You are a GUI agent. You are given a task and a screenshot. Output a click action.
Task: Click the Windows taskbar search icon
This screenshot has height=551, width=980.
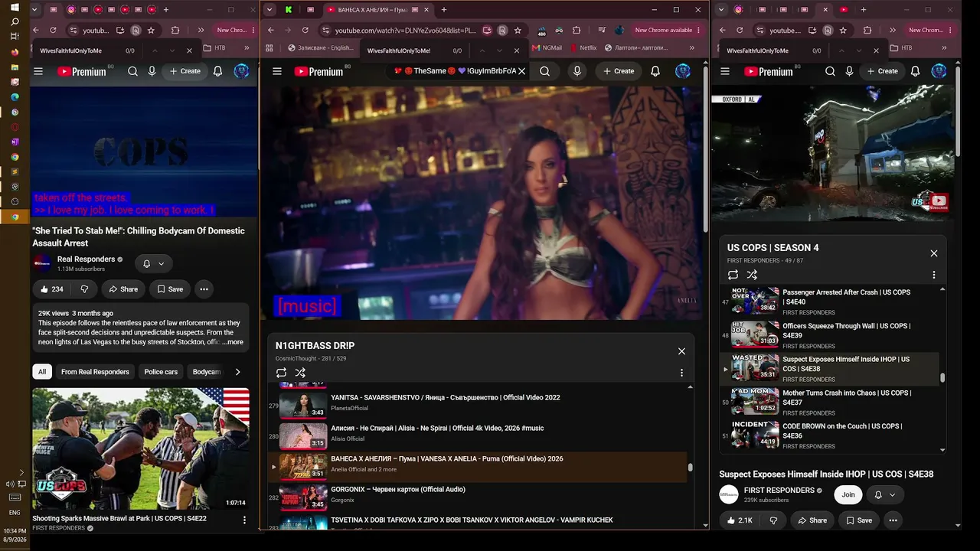tap(15, 22)
